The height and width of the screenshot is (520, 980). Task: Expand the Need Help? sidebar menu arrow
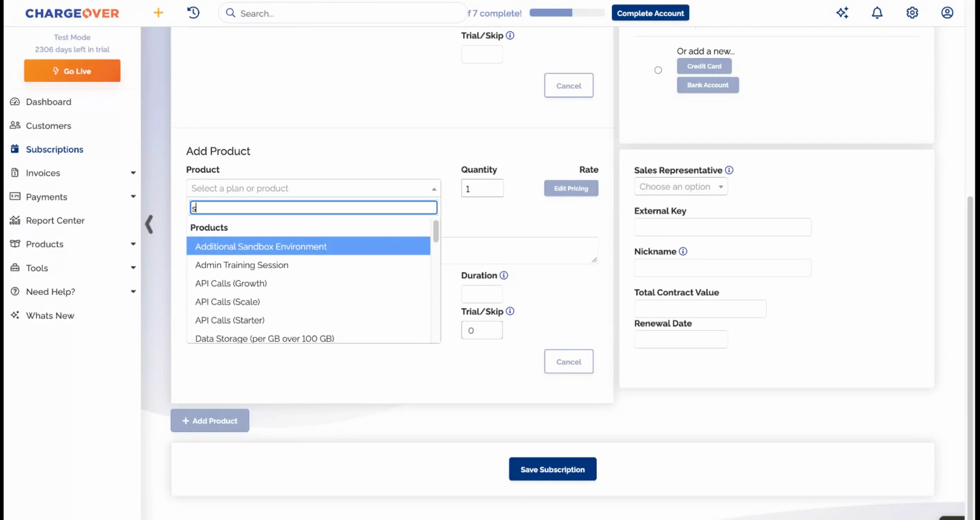133,292
